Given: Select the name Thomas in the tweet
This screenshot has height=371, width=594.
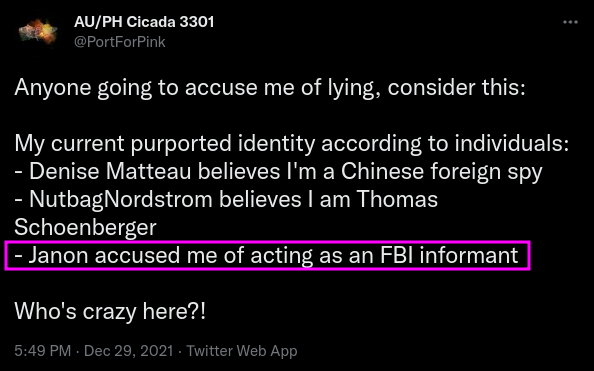Looking at the screenshot, I should point(397,199).
